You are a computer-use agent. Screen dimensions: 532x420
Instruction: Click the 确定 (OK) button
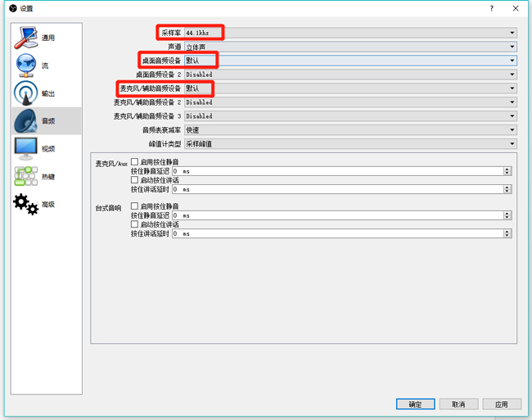point(415,404)
